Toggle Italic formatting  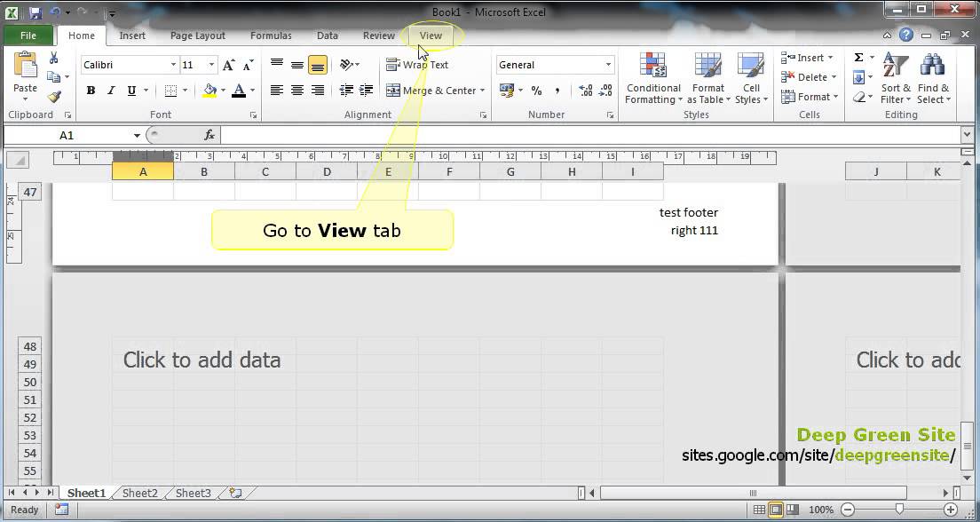(111, 91)
